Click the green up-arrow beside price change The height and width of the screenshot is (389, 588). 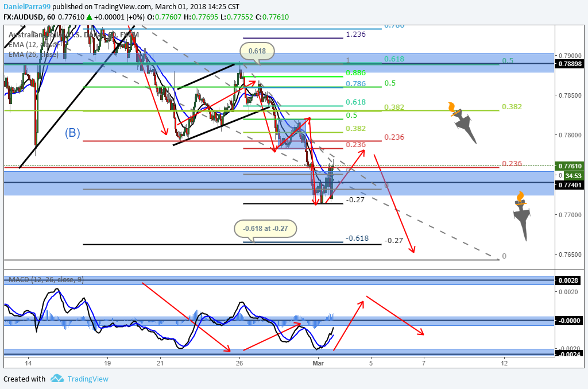pyautogui.click(x=89, y=17)
